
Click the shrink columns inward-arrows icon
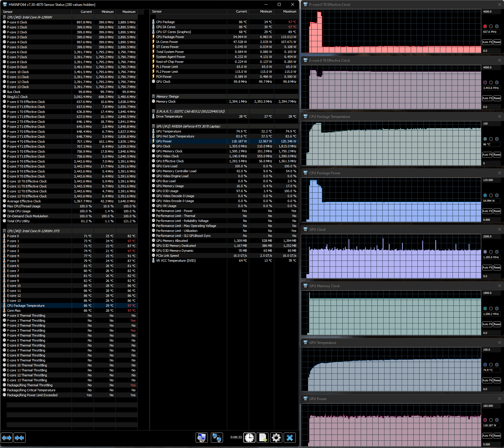pyautogui.click(x=19, y=438)
